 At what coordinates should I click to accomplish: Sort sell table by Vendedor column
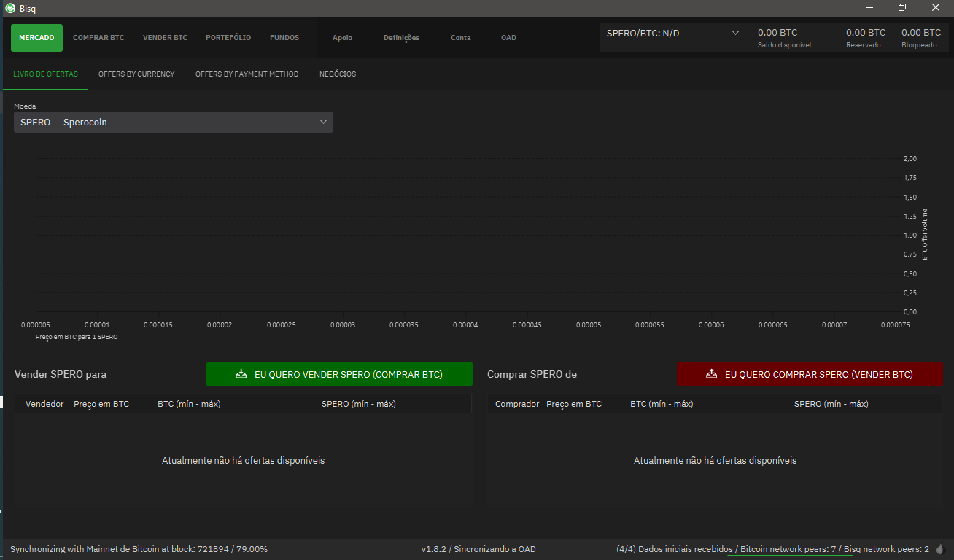(x=44, y=404)
